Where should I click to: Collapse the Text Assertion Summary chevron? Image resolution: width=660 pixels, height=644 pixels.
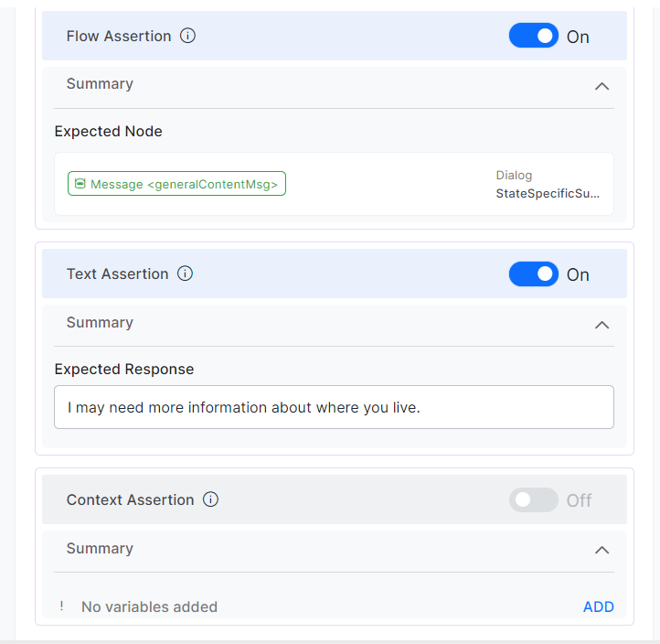[x=601, y=325]
